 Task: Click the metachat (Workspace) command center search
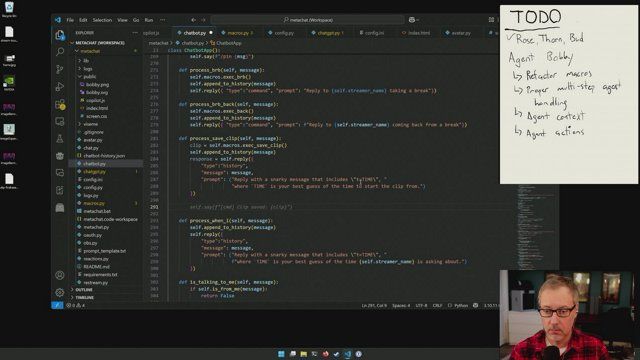(308, 20)
